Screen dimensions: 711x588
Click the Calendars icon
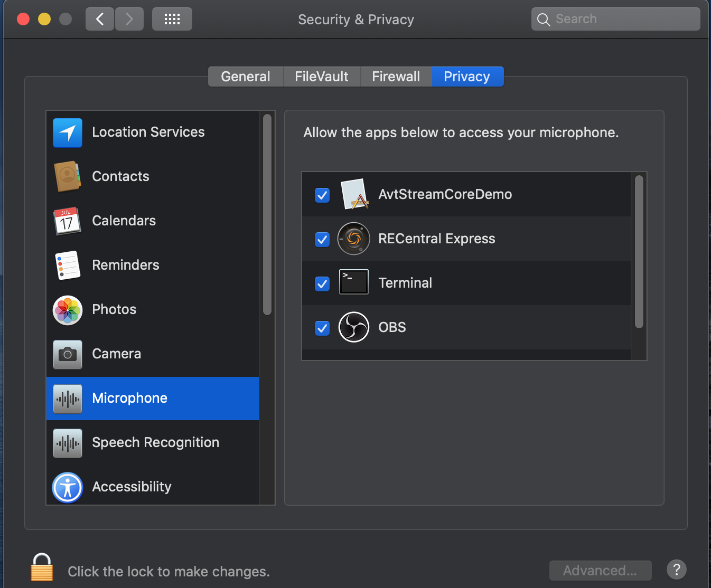click(x=67, y=221)
